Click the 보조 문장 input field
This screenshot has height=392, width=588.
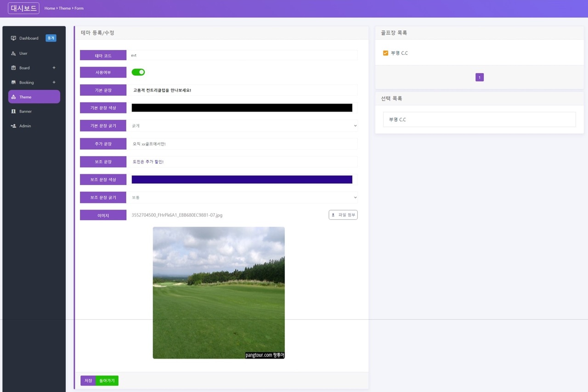243,162
